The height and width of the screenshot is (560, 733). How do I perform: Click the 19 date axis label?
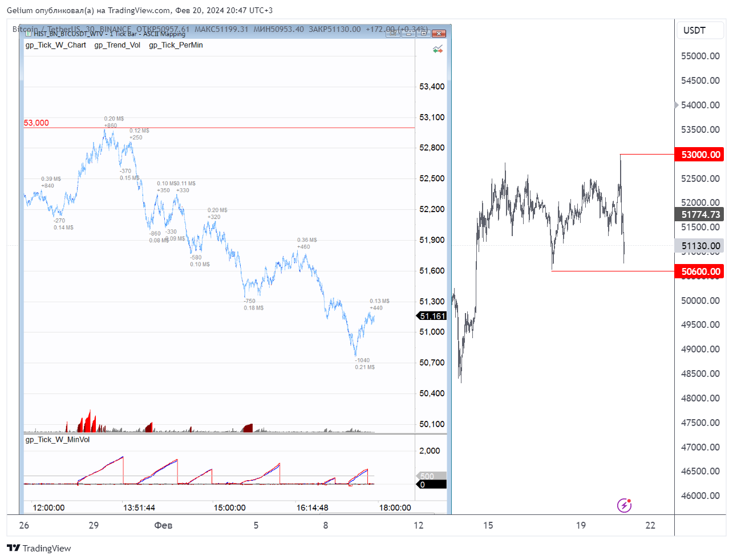coord(581,525)
